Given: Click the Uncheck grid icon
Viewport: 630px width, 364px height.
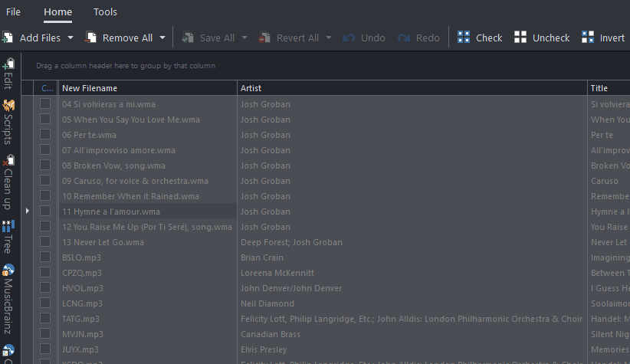Looking at the screenshot, I should pos(520,38).
